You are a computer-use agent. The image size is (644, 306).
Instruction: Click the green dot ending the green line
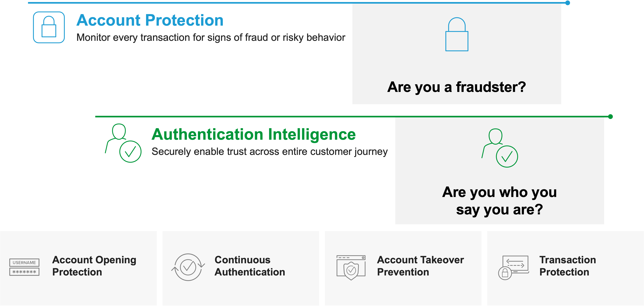(610, 116)
